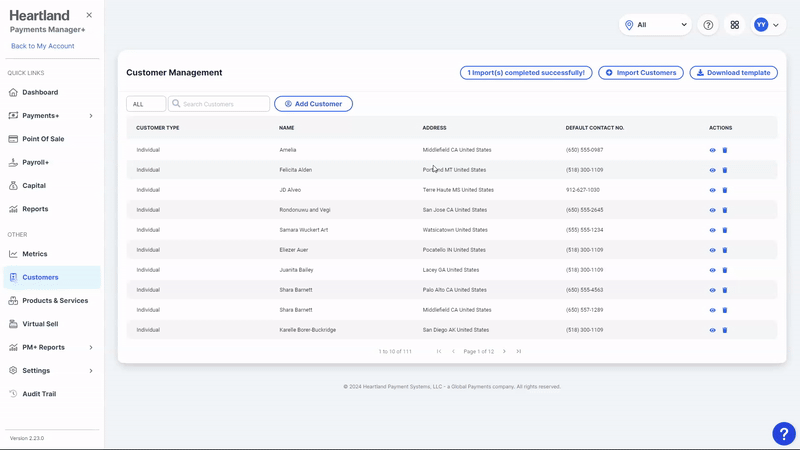Jump to the last page arrow
This screenshot has width=800, height=450.
(x=518, y=352)
